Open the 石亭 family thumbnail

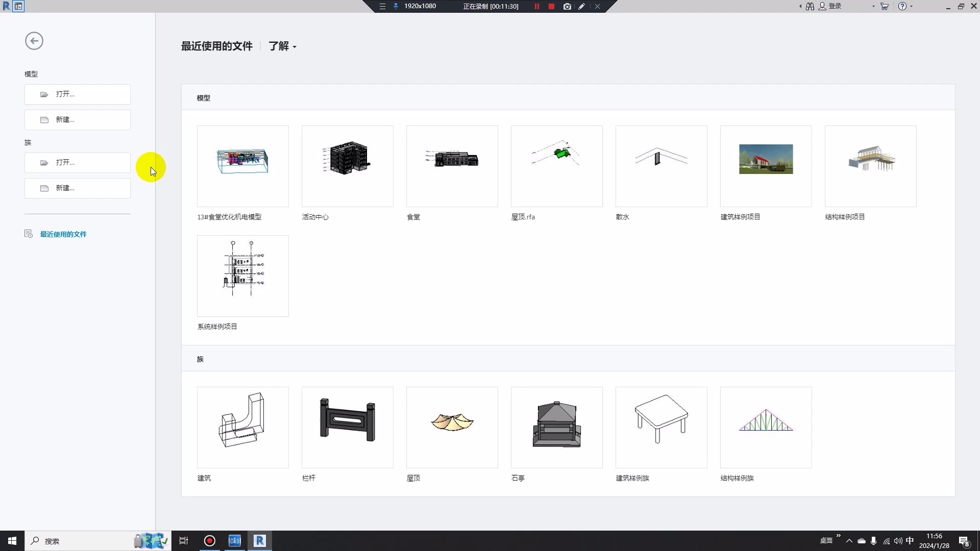tap(556, 428)
